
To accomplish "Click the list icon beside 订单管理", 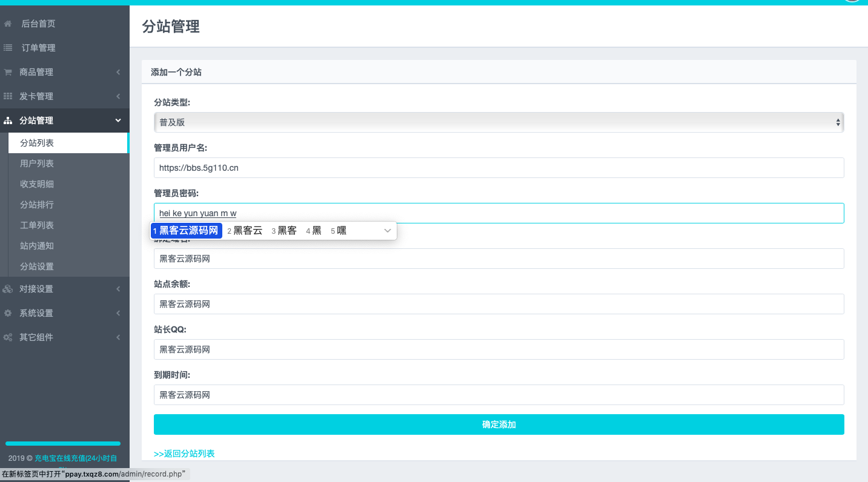I will coord(8,48).
